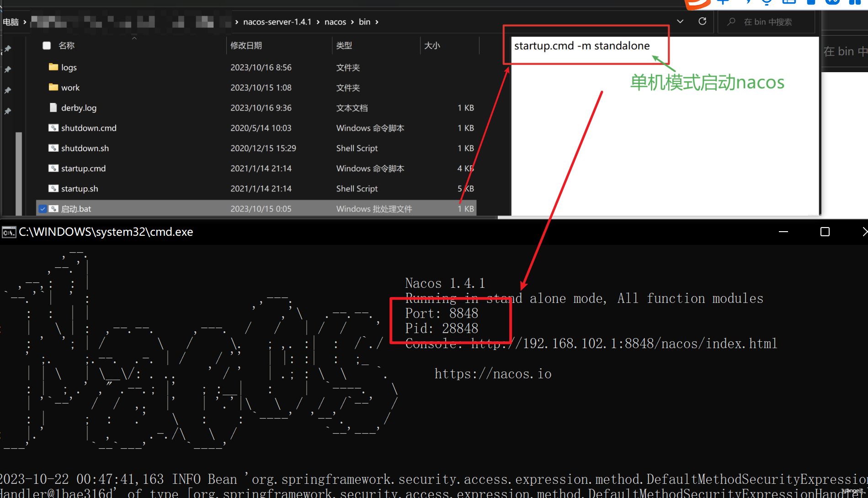
Task: Refresh the bin folder view
Action: 703,21
